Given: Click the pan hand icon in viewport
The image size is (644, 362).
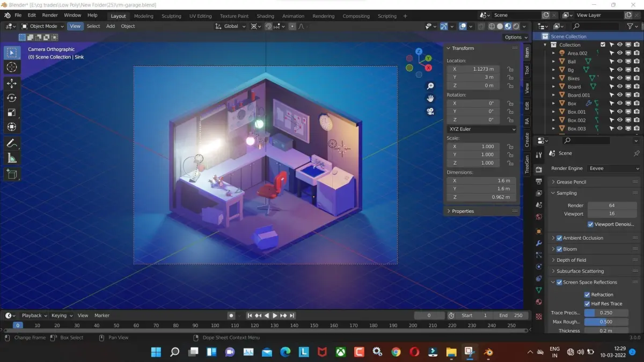Looking at the screenshot, I should pos(430,98).
